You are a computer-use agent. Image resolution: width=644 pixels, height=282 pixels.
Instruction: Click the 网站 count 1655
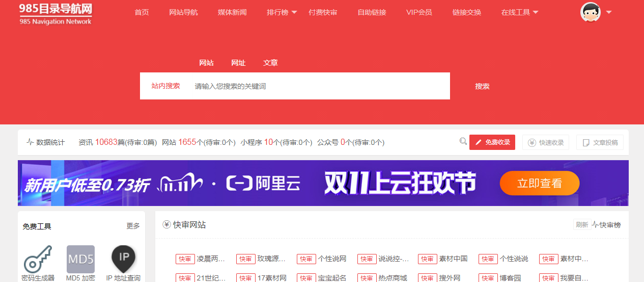click(187, 142)
